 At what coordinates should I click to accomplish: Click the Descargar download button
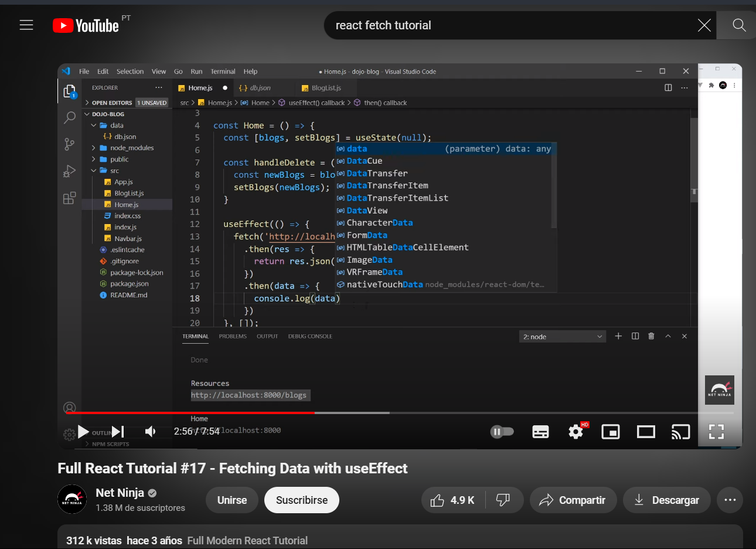click(667, 500)
